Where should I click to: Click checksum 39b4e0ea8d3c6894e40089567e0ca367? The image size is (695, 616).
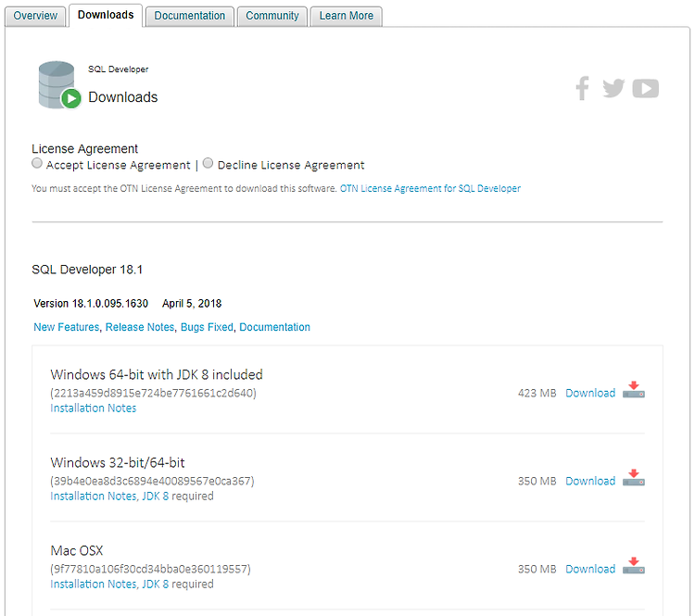[x=152, y=481]
